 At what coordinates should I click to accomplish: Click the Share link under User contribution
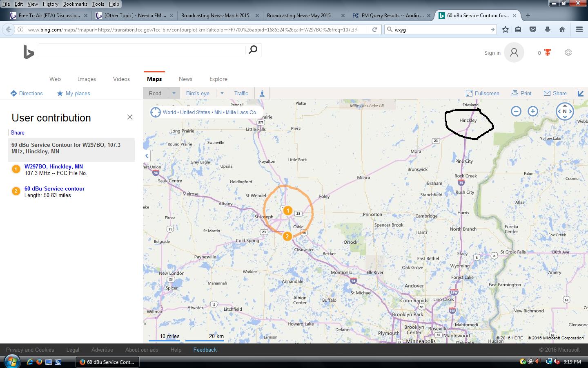[18, 132]
